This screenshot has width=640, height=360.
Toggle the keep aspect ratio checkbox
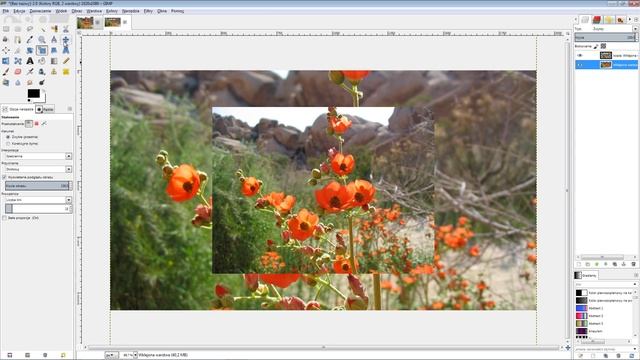4,218
